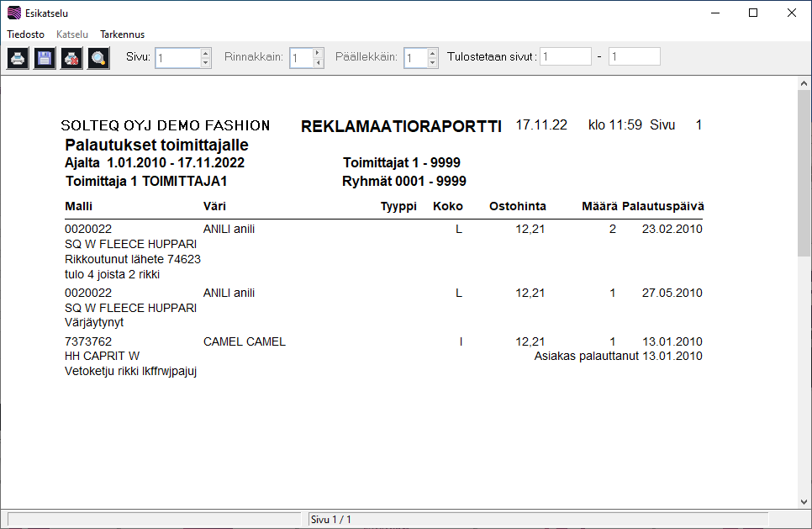Image resolution: width=812 pixels, height=529 pixels.
Task: Click the save diskette icon
Action: (x=45, y=58)
